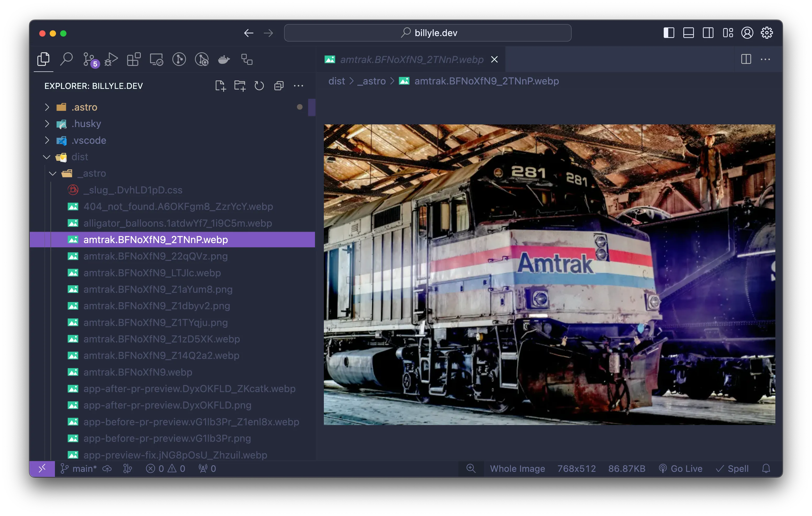812x516 pixels.
Task: Refresh the Explorer file tree
Action: (259, 85)
